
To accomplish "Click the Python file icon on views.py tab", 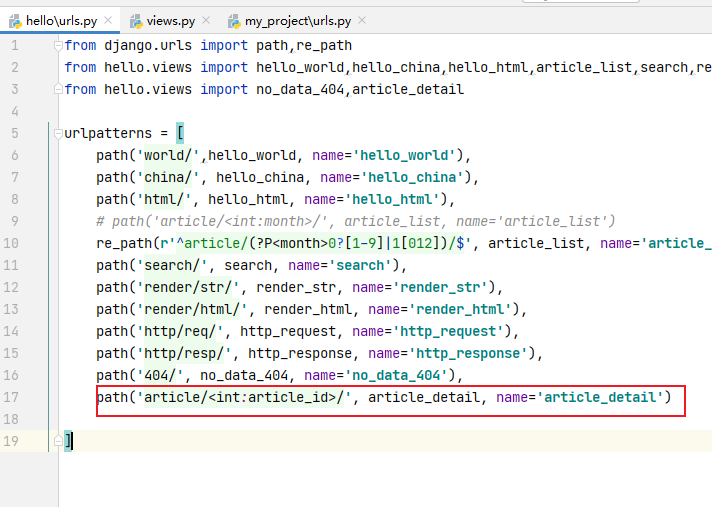I will (x=136, y=21).
